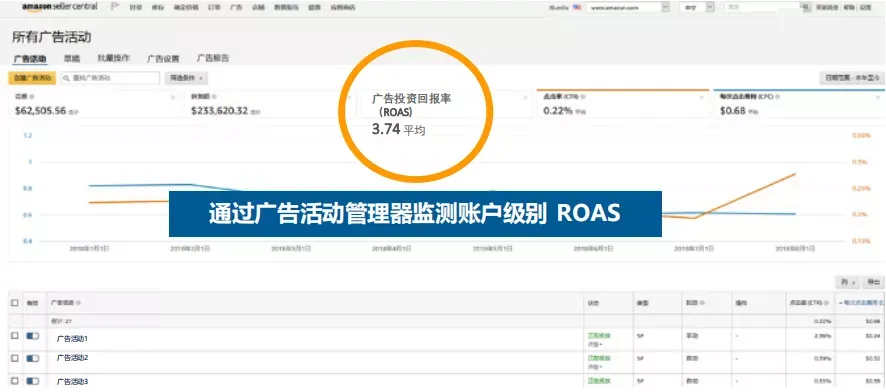The image size is (886, 392).
Task: Switch to the 广告报告 tab
Action: click(x=213, y=58)
